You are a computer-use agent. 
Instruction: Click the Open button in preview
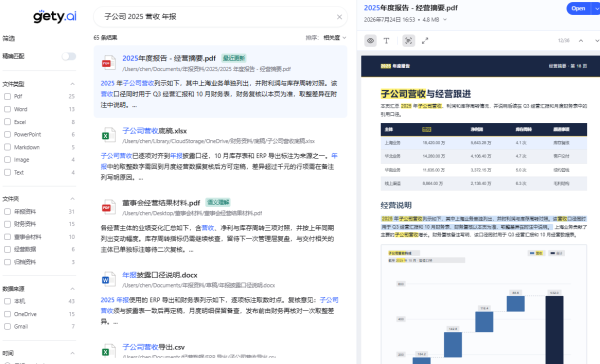click(x=578, y=8)
